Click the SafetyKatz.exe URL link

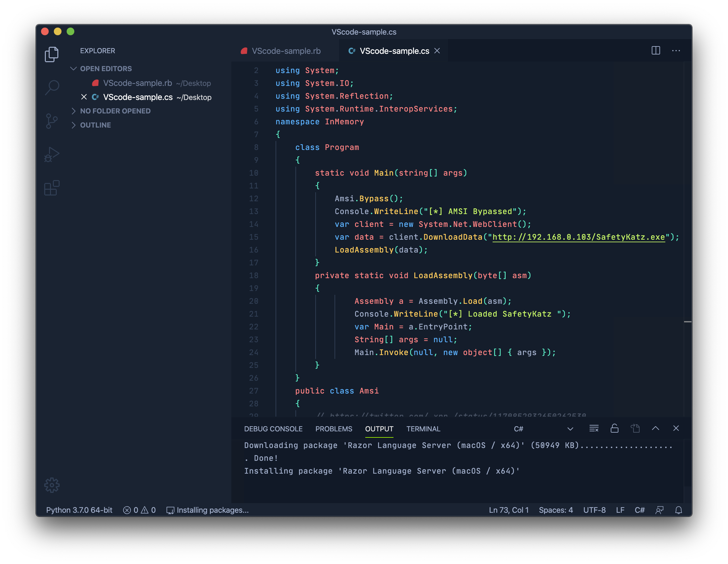[x=578, y=237]
